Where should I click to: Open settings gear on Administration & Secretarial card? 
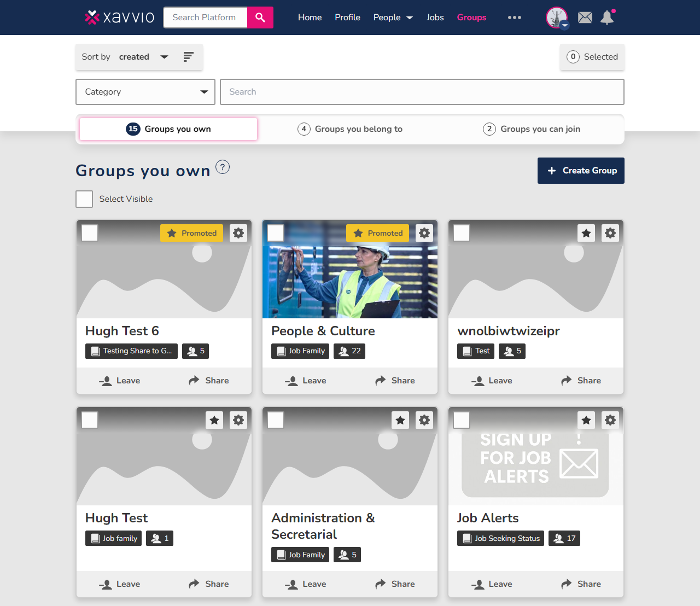click(x=424, y=420)
